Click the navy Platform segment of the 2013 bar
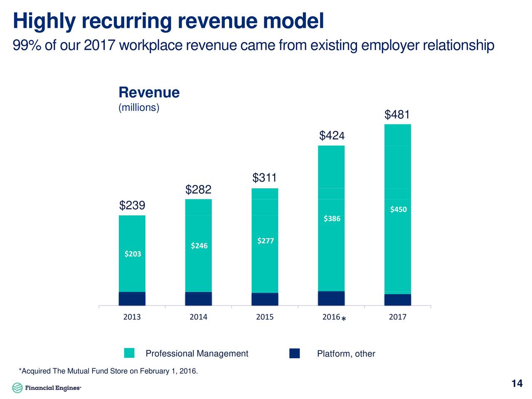This screenshot has width=532, height=399. coord(132,299)
